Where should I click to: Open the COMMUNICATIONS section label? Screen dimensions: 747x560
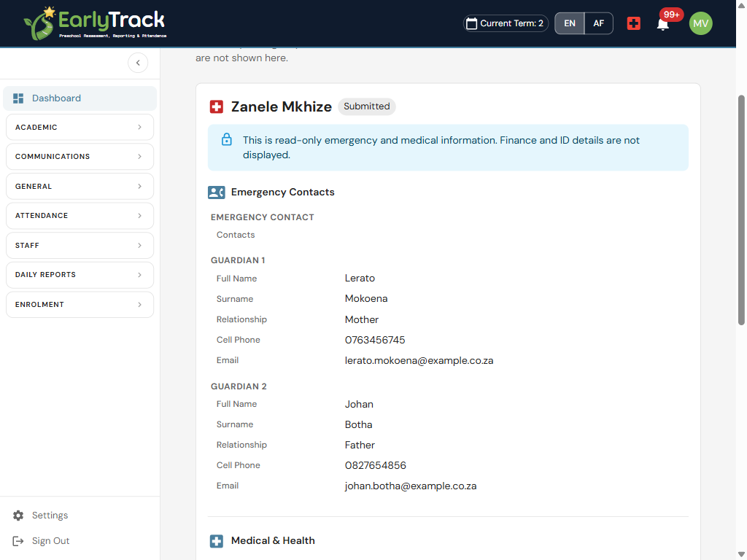click(53, 157)
